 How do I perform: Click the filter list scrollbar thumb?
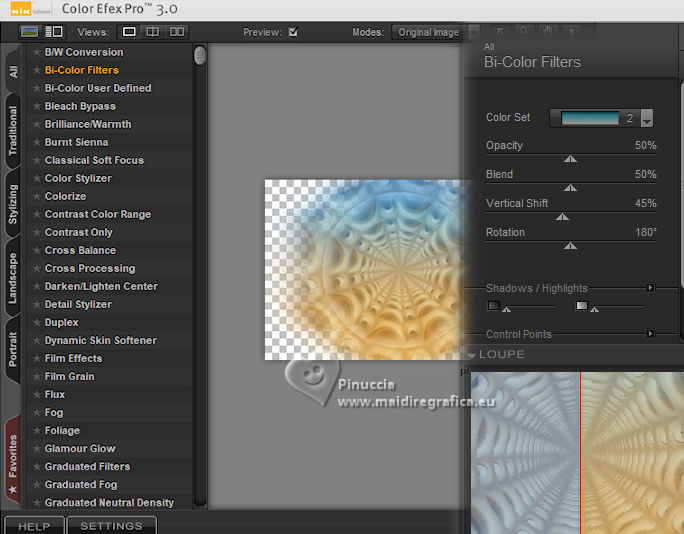[200, 55]
